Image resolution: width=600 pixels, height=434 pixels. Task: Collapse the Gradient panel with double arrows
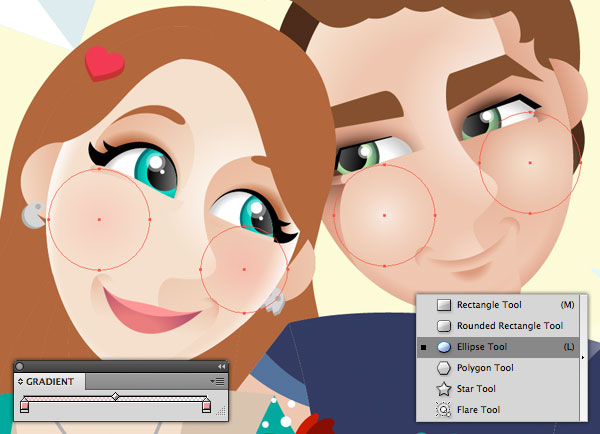[221, 367]
